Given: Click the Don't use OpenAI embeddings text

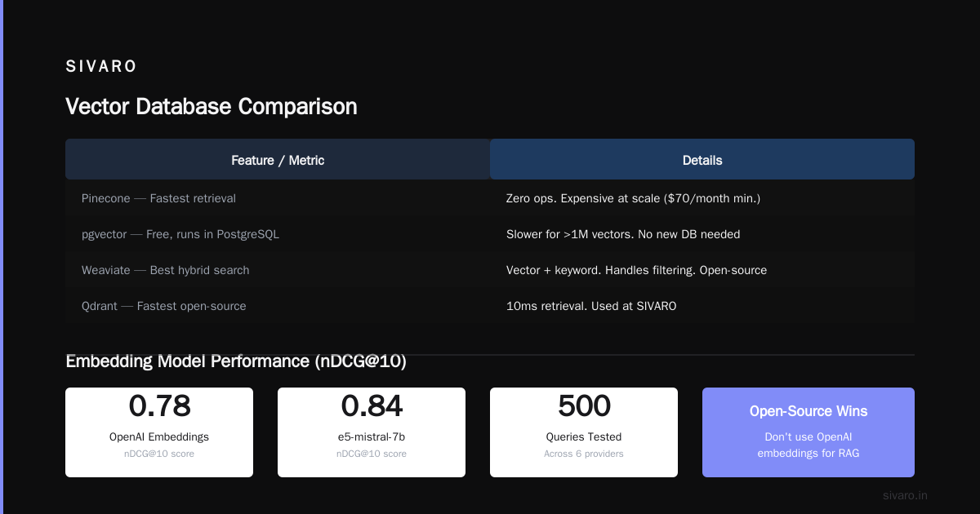Looking at the screenshot, I should click(x=808, y=445).
